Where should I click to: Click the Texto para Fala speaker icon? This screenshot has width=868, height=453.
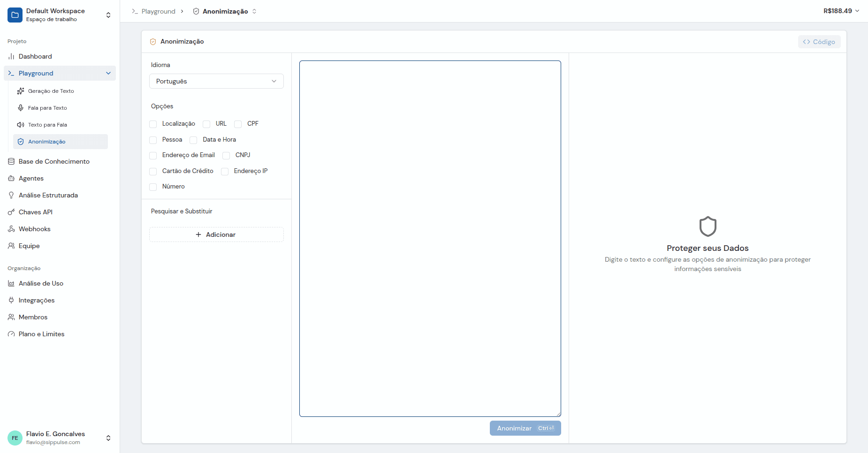pos(21,125)
